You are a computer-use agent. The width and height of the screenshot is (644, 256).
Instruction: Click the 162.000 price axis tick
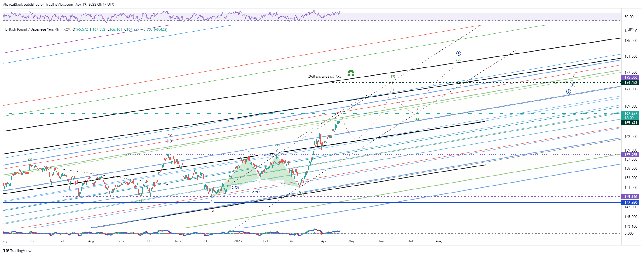point(631,137)
